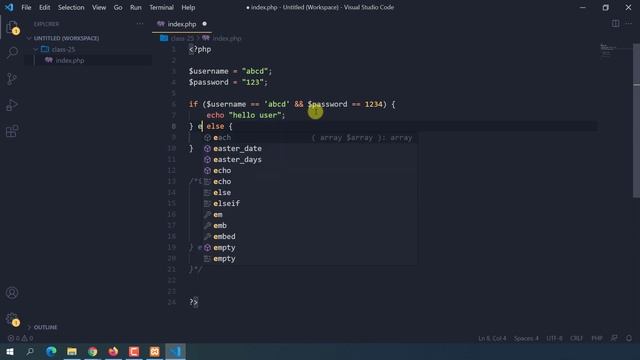Choose 'elseif' autocomplete suggestion

(310, 204)
